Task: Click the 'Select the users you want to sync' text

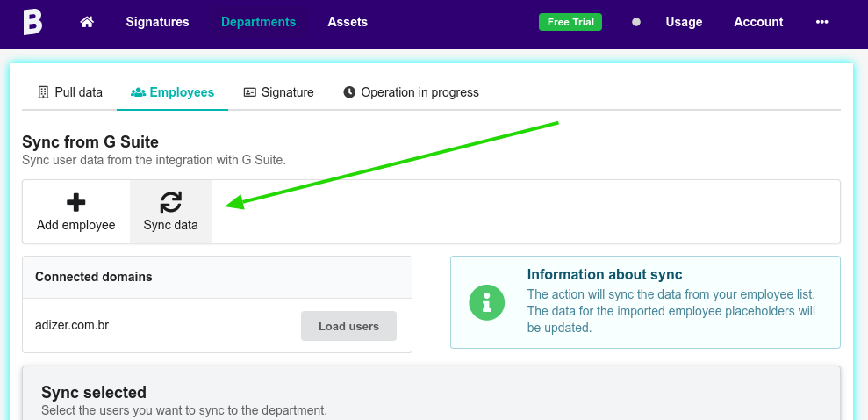Action: click(184, 410)
